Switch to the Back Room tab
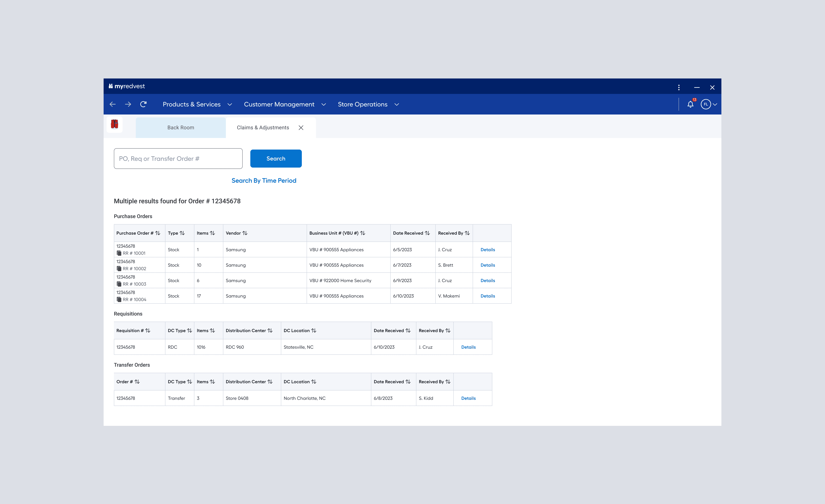The image size is (825, 504). [181, 128]
